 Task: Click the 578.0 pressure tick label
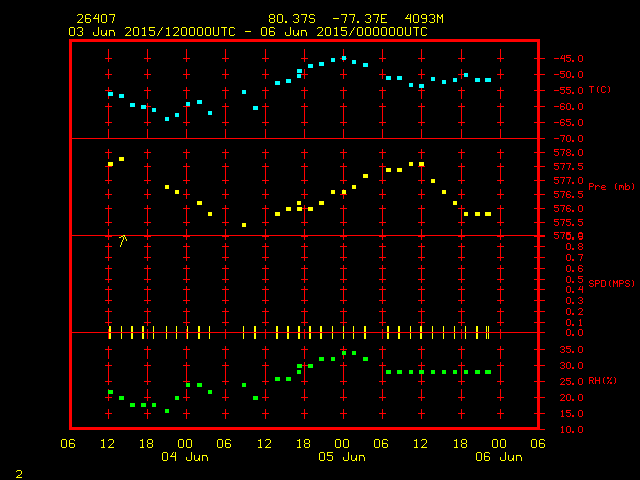[569, 153]
